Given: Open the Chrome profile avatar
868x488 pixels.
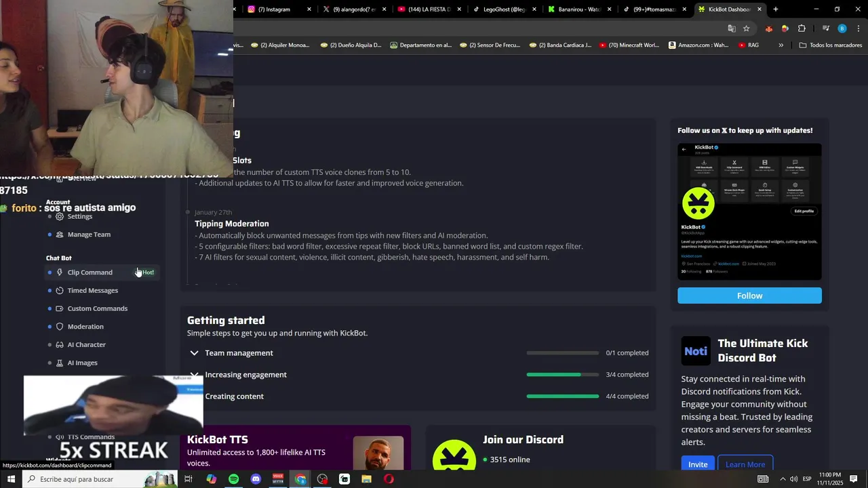Looking at the screenshot, I should (842, 28).
